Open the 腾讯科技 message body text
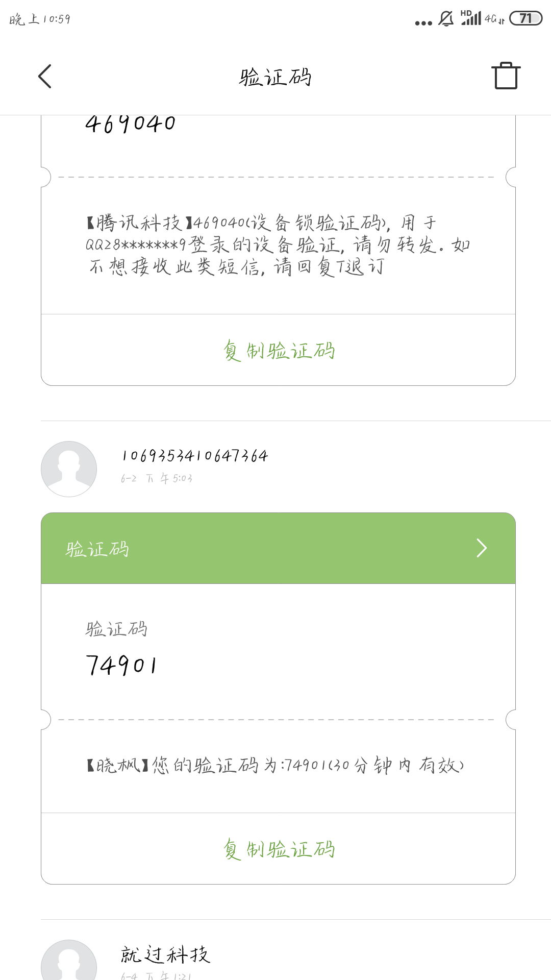This screenshot has width=551, height=980. (x=278, y=244)
